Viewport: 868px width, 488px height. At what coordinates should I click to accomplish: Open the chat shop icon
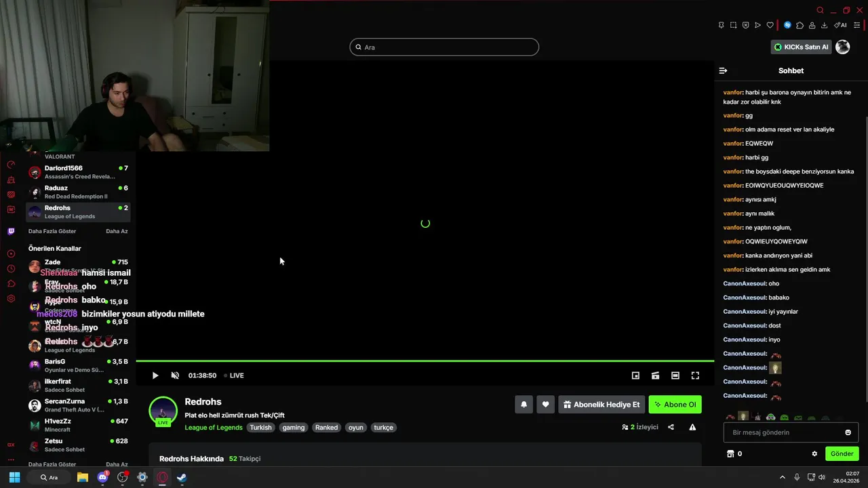coord(730,453)
